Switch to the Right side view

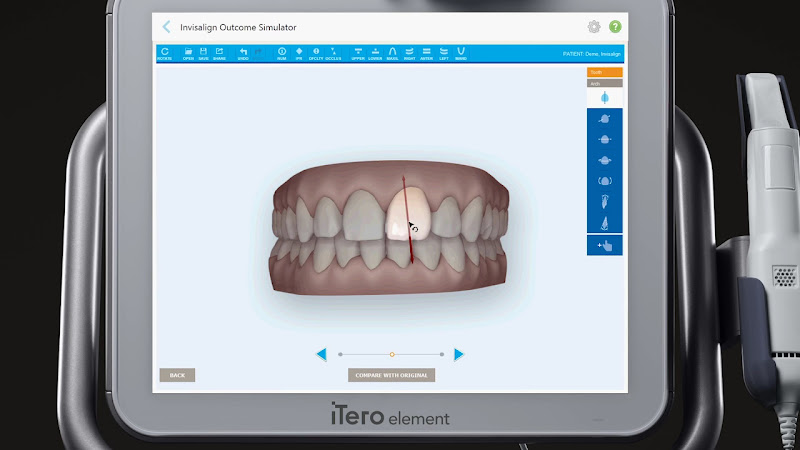coord(410,51)
